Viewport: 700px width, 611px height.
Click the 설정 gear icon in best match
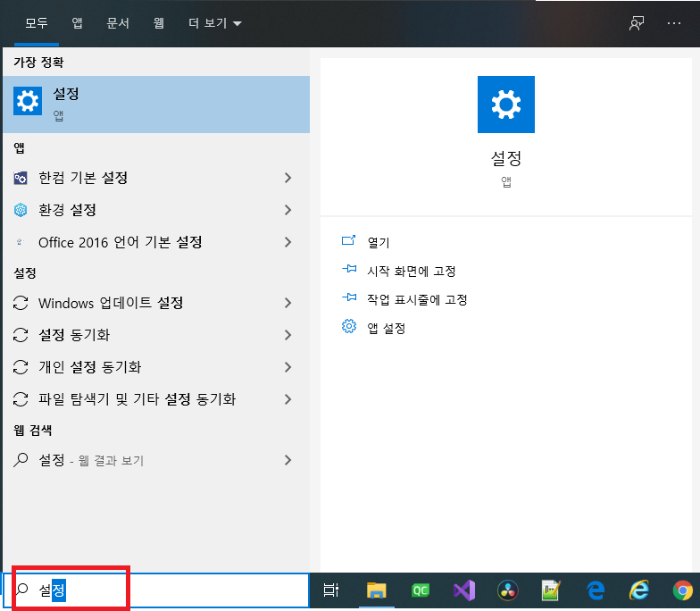[28, 101]
